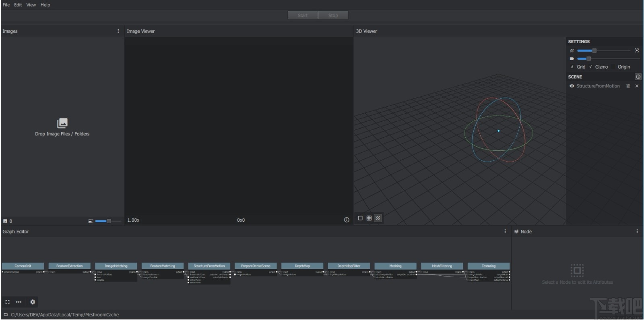Adjust the point size slider in Settings
The height and width of the screenshot is (320, 644).
[594, 50]
